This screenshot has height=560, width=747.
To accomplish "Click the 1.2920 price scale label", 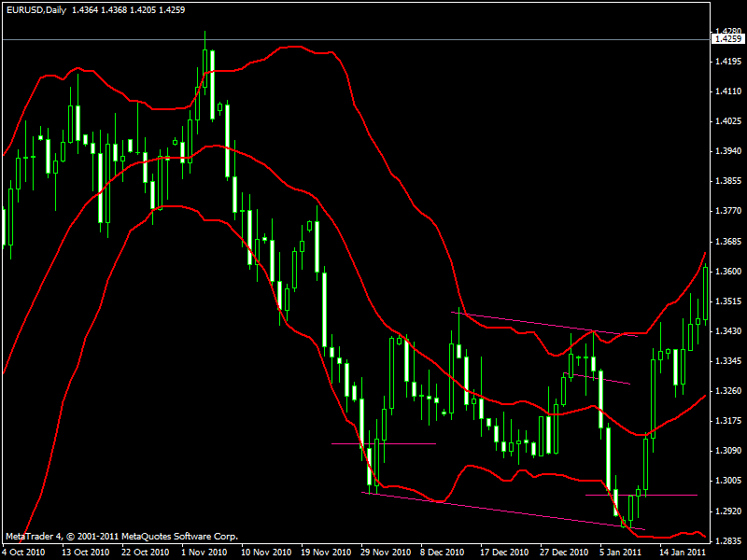I will 728,511.
